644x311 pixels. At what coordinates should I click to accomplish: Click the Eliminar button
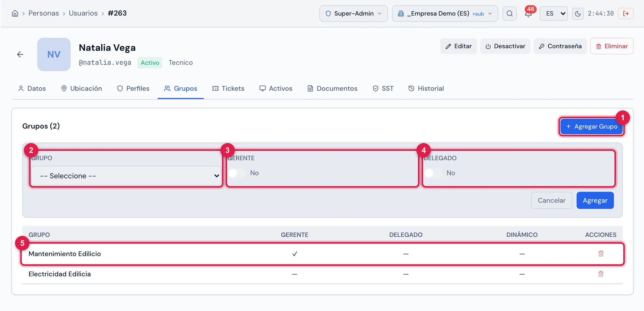(x=612, y=46)
